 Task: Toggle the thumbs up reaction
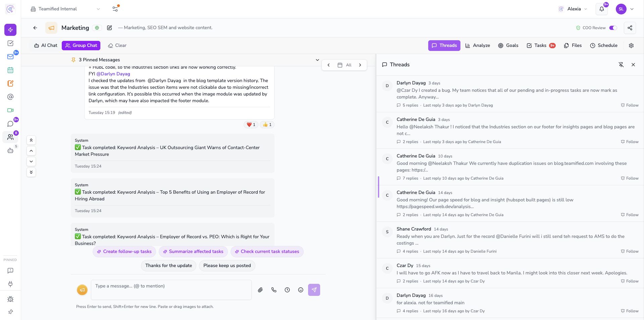point(267,125)
